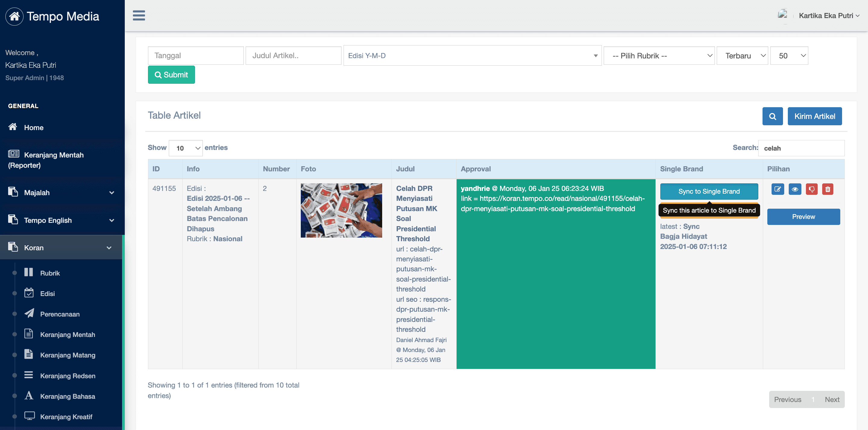Image resolution: width=868 pixels, height=430 pixels.
Task: Sort by the Judul column header
Action: 424,169
